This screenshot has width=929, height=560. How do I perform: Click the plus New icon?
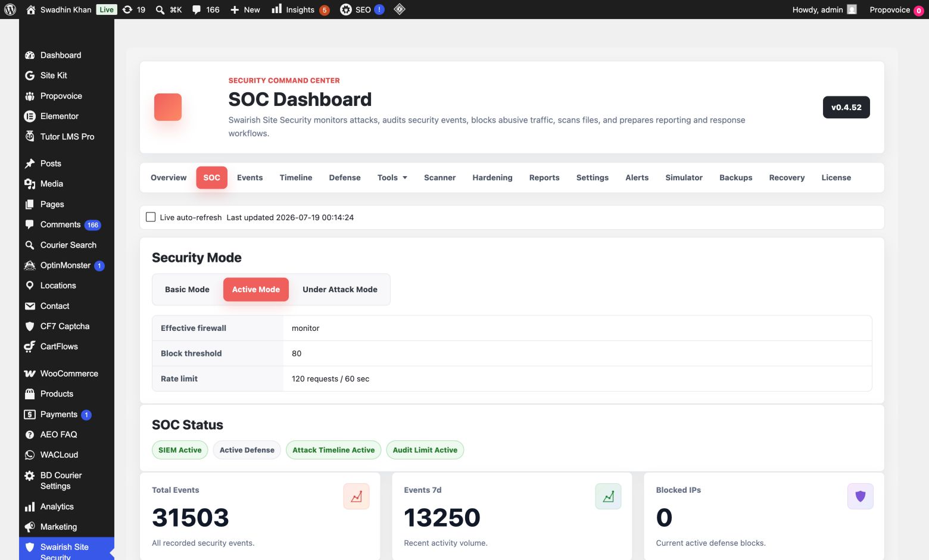point(235,10)
